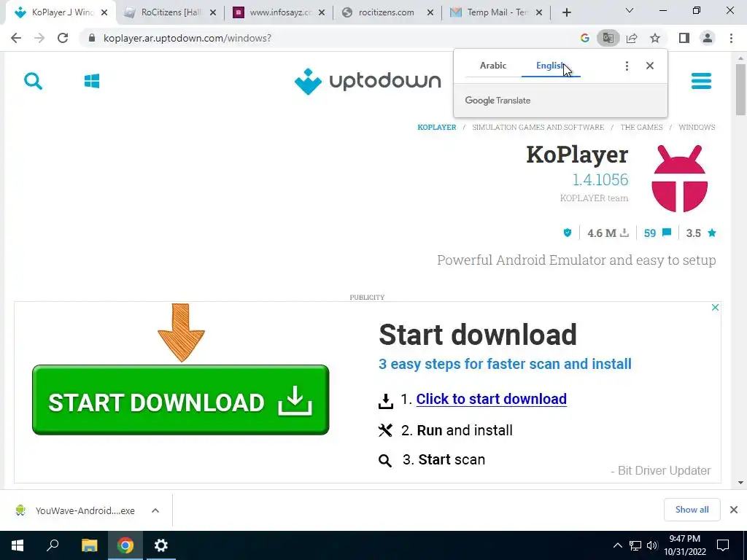This screenshot has height=560, width=747.
Task: Open File Explorer from taskbar
Action: [x=89, y=545]
